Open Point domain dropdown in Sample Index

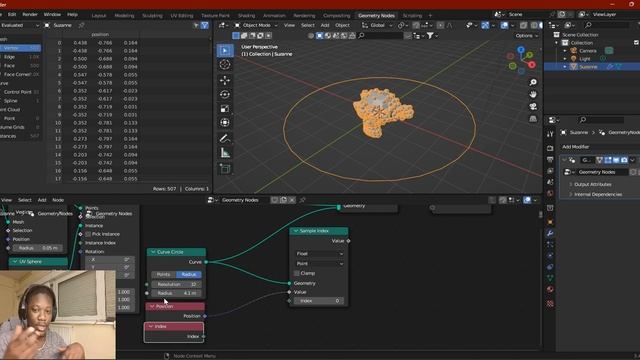point(319,264)
